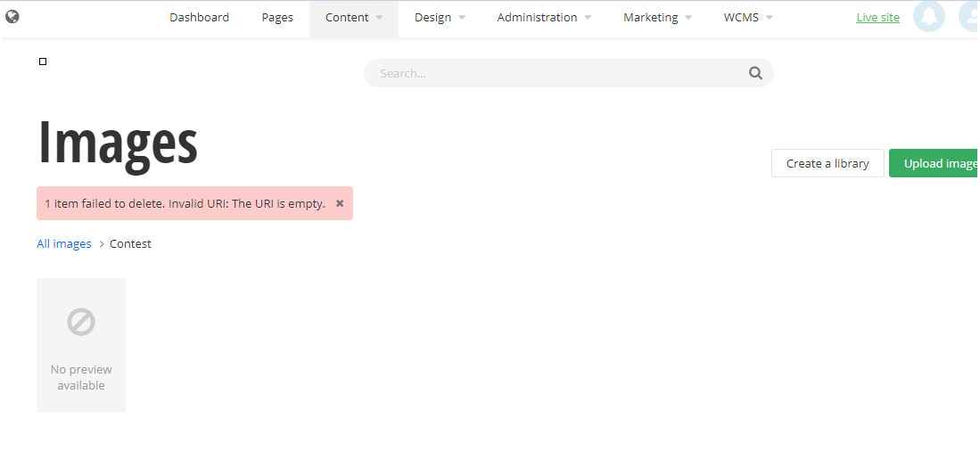This screenshot has height=476, width=980.
Task: Expand the Administration dropdown menu
Action: tap(544, 18)
